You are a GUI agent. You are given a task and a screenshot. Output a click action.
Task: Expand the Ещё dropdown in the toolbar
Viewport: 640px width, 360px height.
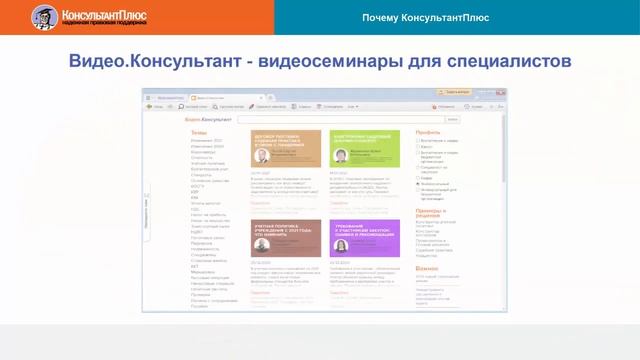tap(353, 107)
